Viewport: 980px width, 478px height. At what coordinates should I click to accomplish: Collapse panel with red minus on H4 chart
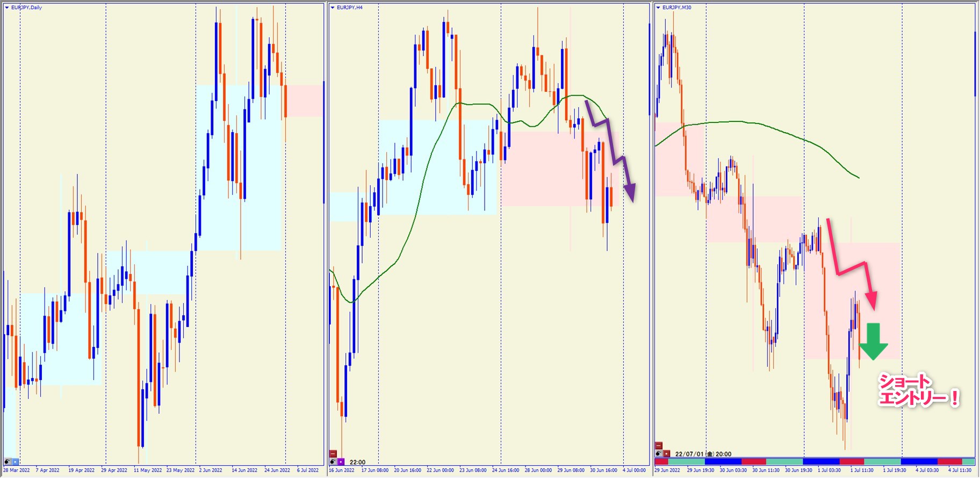point(333,454)
